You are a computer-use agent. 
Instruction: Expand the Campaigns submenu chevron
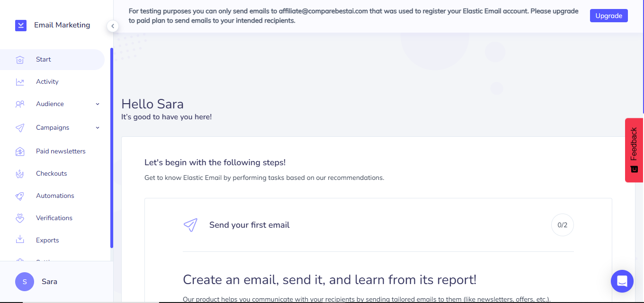click(x=98, y=128)
